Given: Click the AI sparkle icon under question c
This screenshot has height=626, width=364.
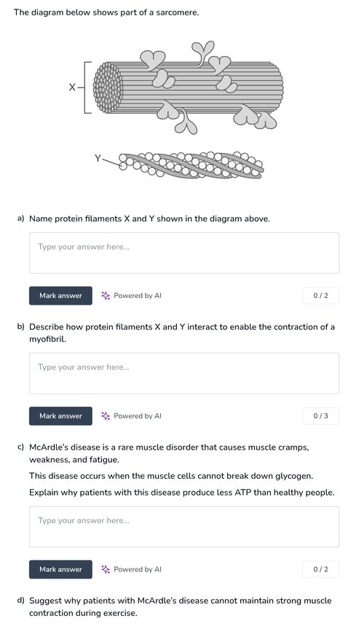Looking at the screenshot, I should coord(106,569).
